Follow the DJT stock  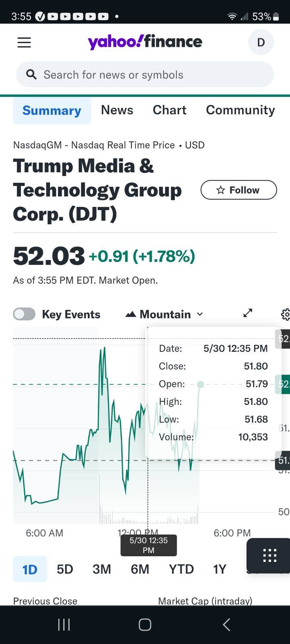pyautogui.click(x=238, y=190)
